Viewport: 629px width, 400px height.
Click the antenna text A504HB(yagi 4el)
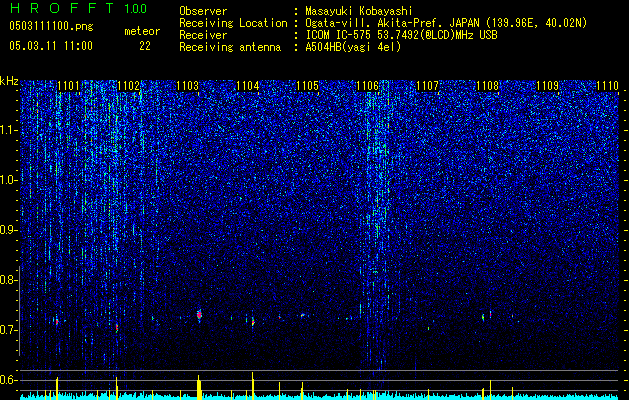[x=353, y=47]
